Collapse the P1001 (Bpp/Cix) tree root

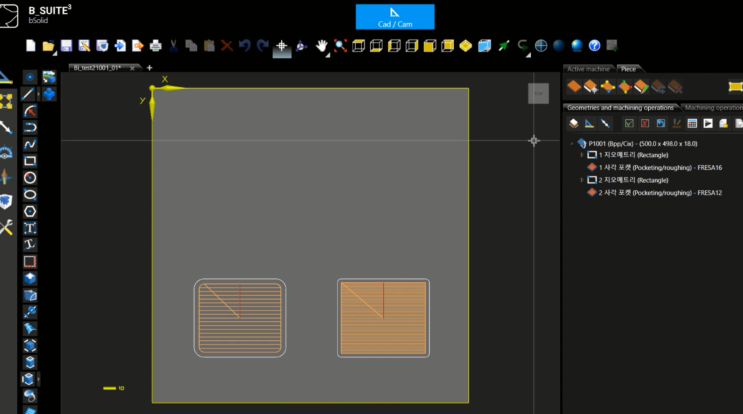pyautogui.click(x=572, y=144)
